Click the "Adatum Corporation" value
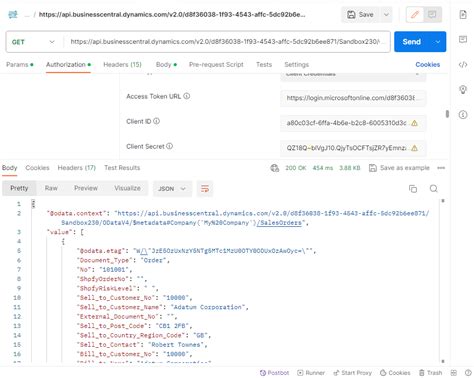This screenshot has height=378, width=474. [207, 307]
